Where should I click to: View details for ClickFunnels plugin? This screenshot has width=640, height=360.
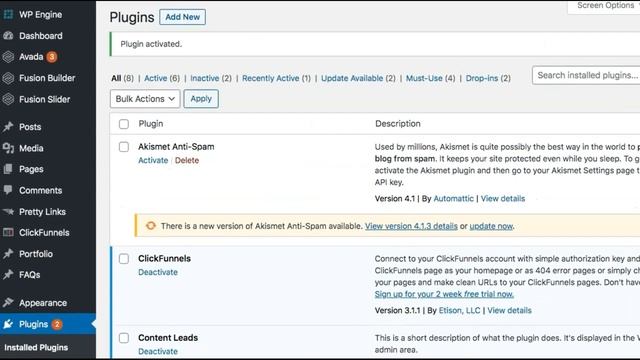[x=509, y=311]
